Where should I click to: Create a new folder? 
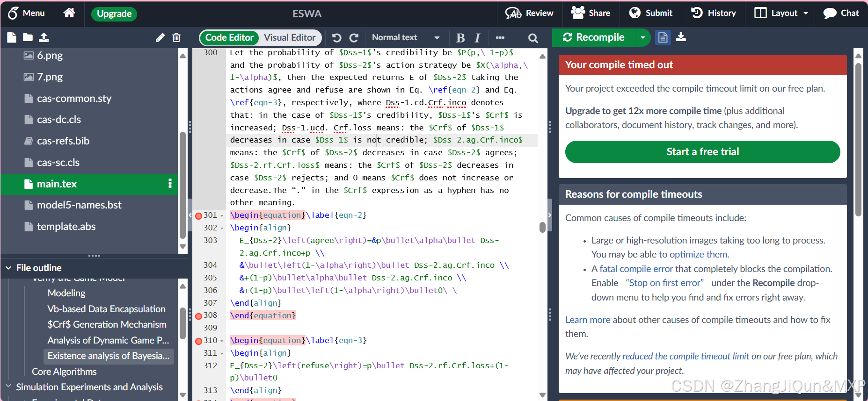28,37
